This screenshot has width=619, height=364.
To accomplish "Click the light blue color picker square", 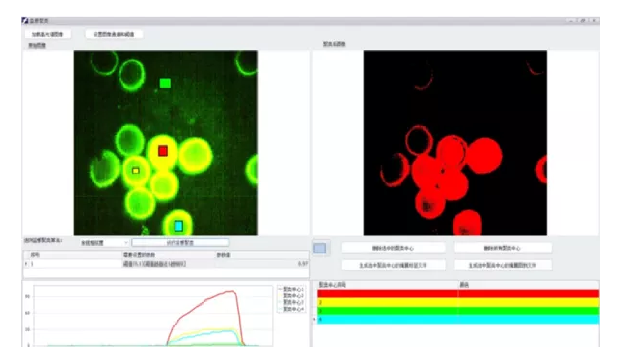I will tap(320, 248).
